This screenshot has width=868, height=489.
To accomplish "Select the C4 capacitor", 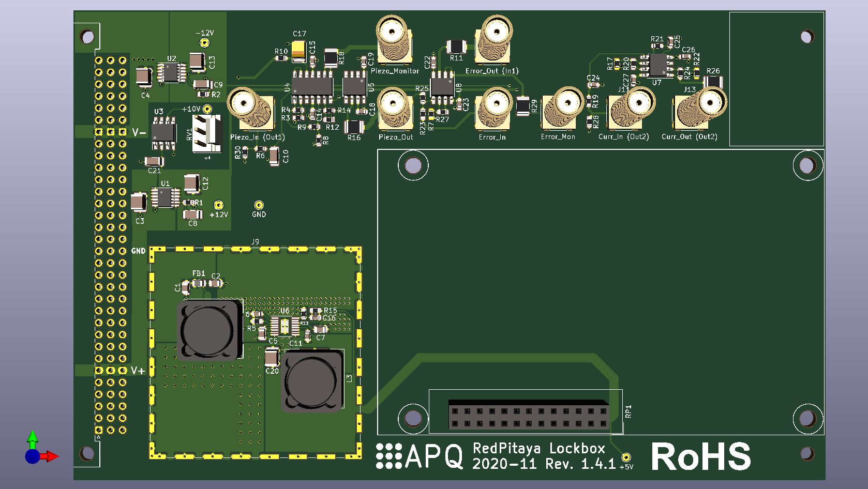I will 144,78.
